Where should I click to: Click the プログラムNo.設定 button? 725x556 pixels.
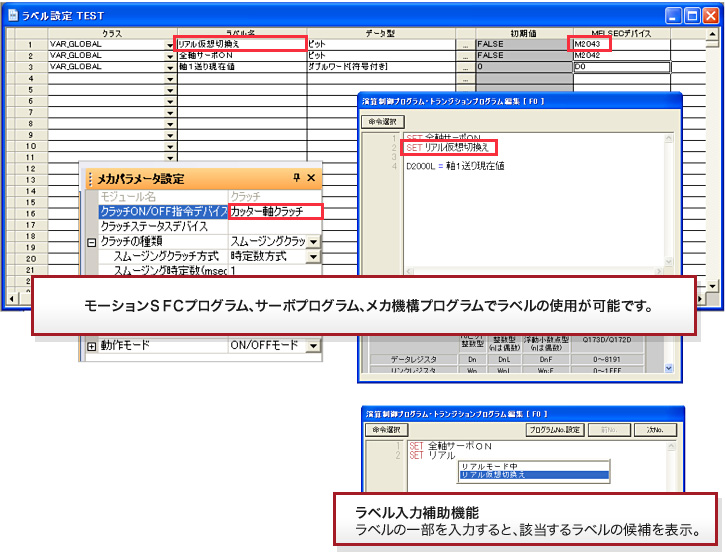(555, 430)
